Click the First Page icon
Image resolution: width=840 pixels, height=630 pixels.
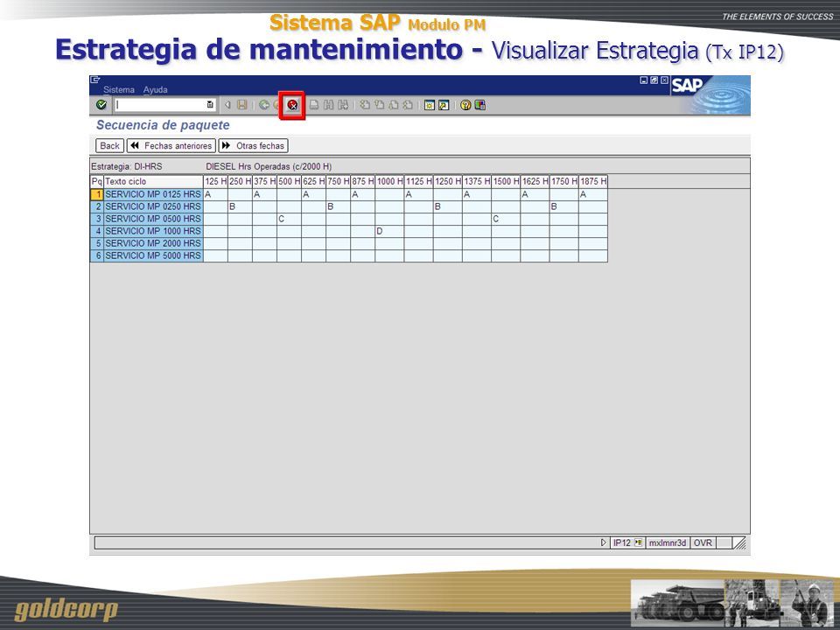(365, 105)
